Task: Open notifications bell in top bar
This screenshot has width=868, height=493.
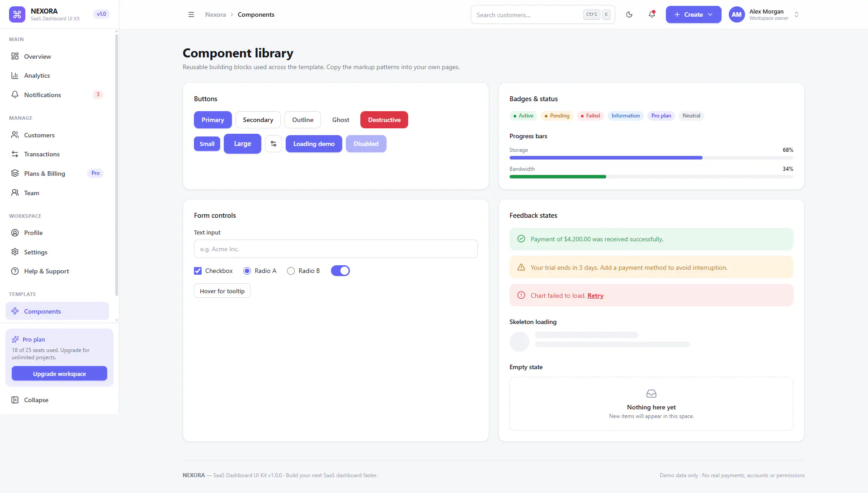Action: (652, 14)
